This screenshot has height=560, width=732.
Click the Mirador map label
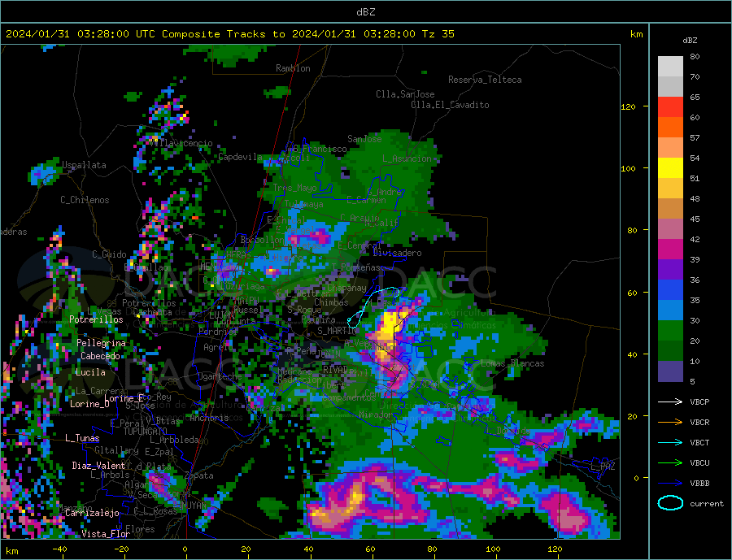(x=376, y=415)
